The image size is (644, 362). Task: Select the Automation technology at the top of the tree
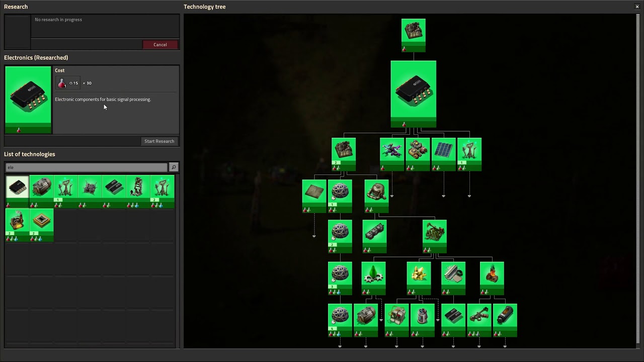pos(414,35)
